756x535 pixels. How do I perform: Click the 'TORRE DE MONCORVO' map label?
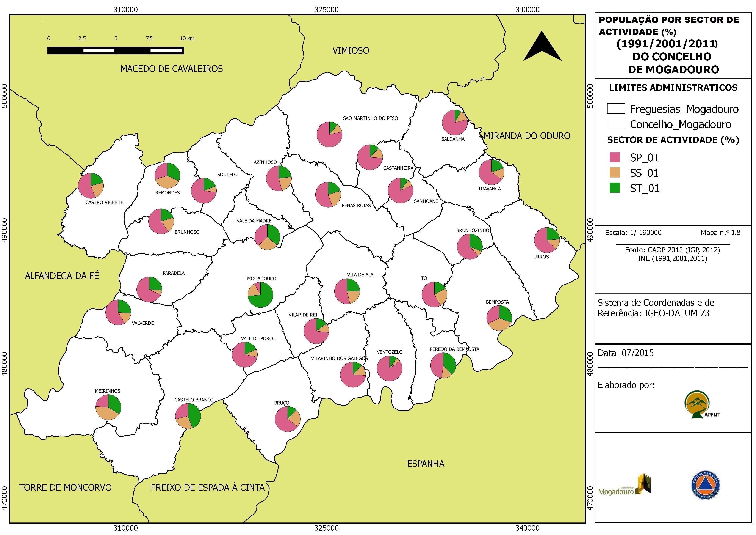point(66,488)
